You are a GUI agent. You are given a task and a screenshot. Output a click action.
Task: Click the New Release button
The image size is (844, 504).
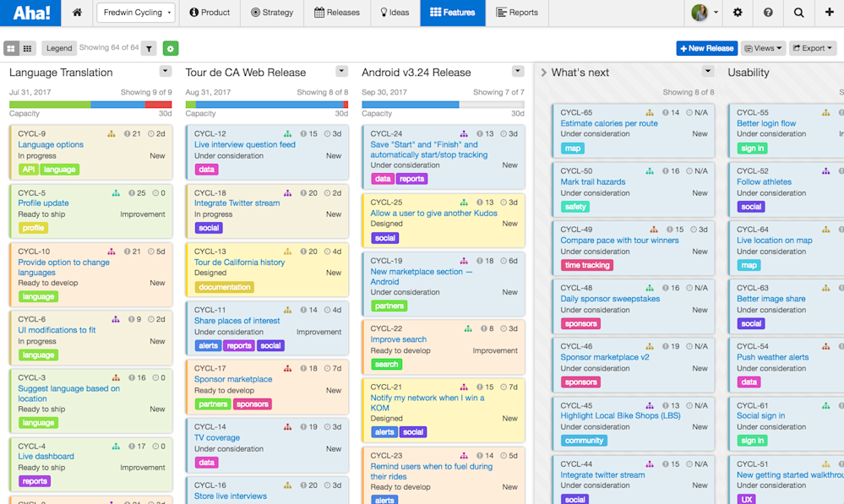[706, 48]
